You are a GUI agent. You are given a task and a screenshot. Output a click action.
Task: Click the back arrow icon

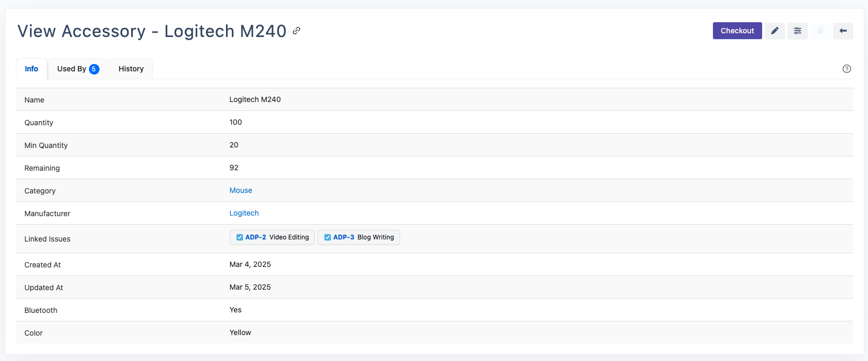[x=843, y=31]
